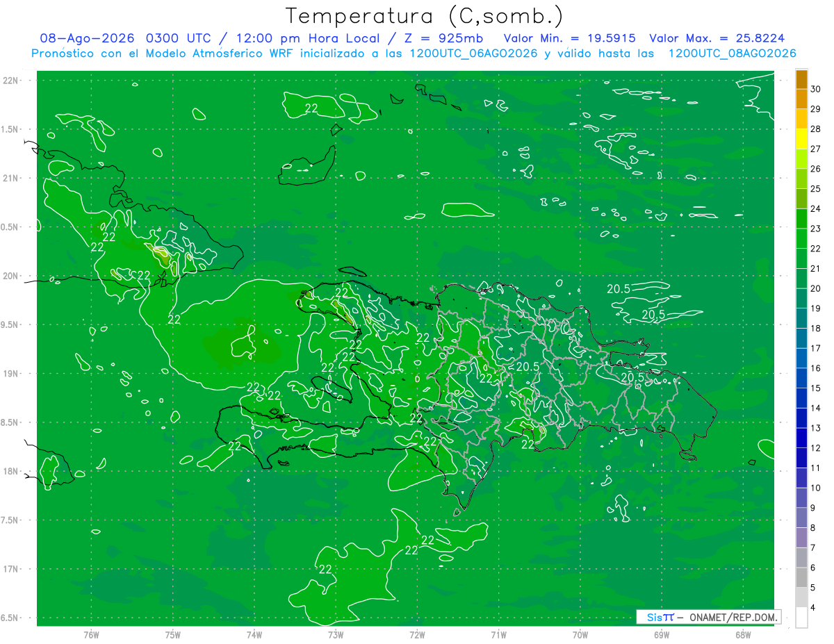The width and height of the screenshot is (834, 644).
Task: Click the "17N" latitude axis label
Action: pyautogui.click(x=11, y=569)
